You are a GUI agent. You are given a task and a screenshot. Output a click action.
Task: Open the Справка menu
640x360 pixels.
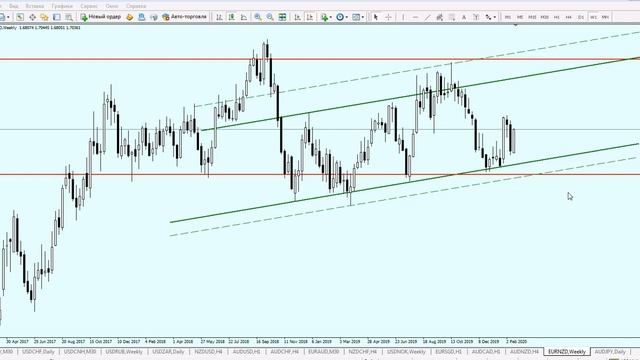136,6
